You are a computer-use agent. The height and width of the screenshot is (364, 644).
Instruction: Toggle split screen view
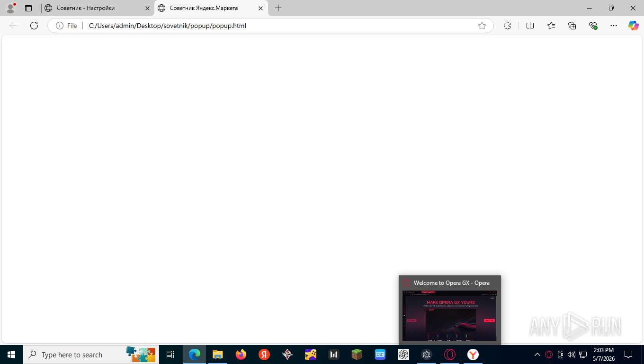coord(530,26)
